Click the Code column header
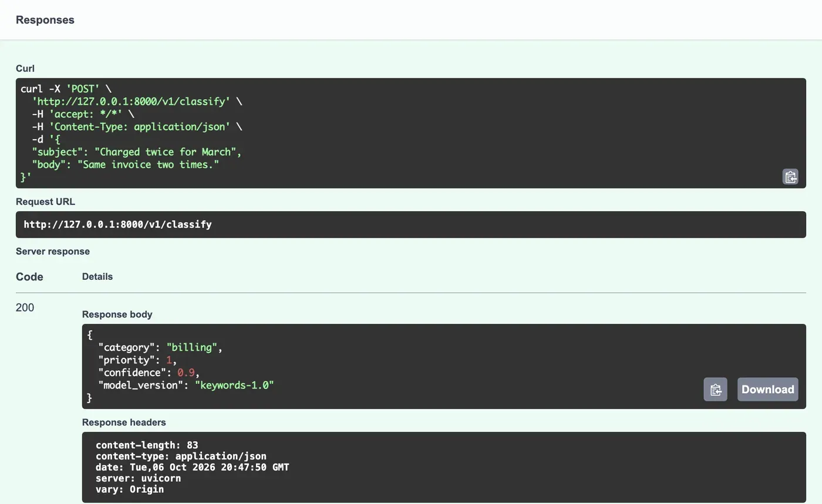 [x=29, y=277]
